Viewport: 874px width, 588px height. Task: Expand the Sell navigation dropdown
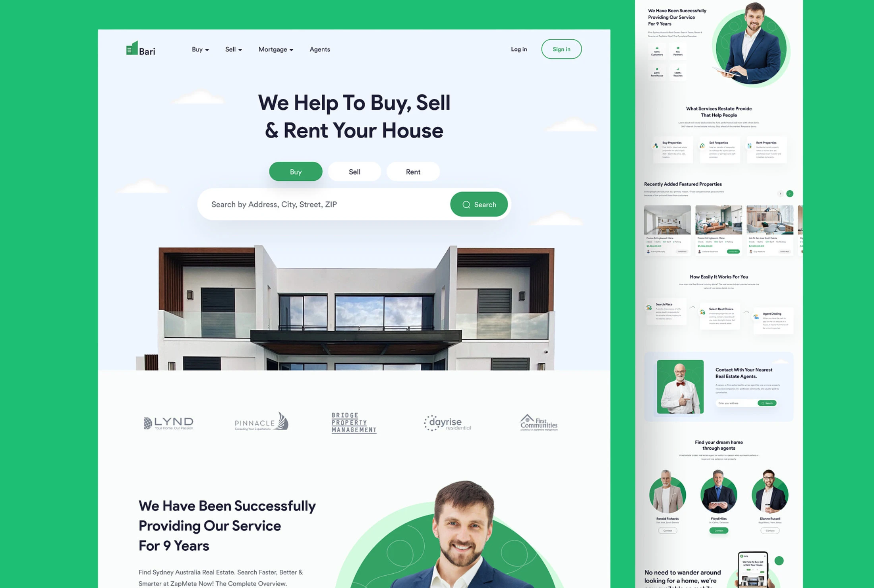[x=233, y=49]
